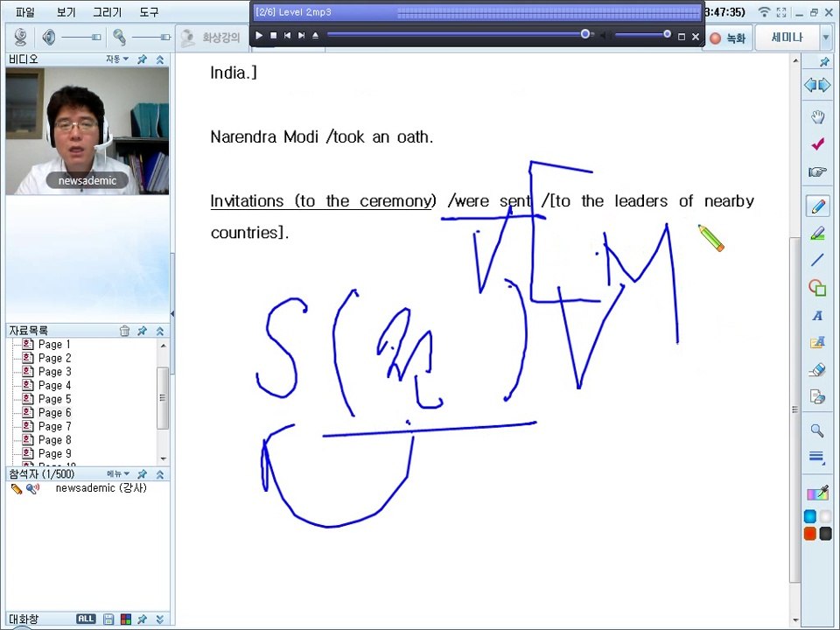Open the 세미나 dropdown arrow
This screenshot has width=840, height=630.
[825, 38]
